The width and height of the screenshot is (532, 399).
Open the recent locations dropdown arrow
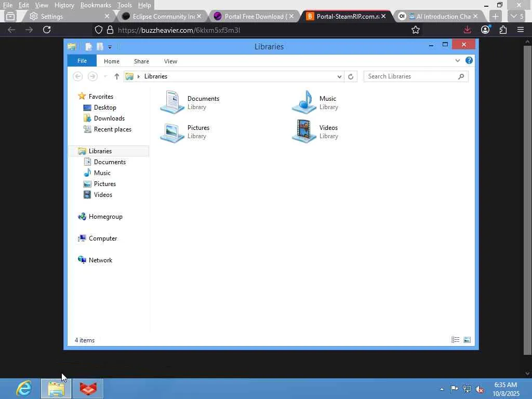(105, 76)
